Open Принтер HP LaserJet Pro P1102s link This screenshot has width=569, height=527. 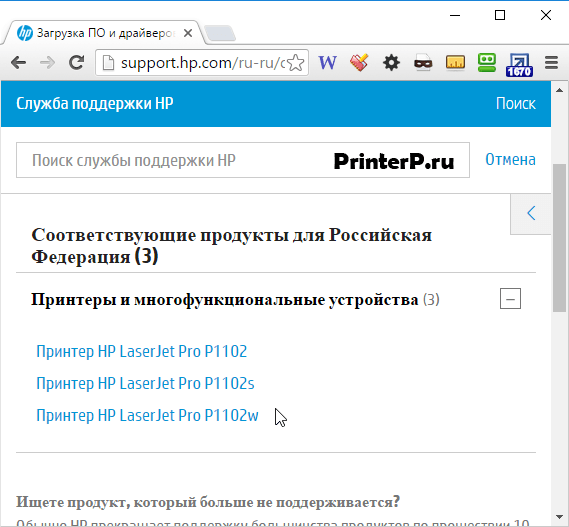145,383
